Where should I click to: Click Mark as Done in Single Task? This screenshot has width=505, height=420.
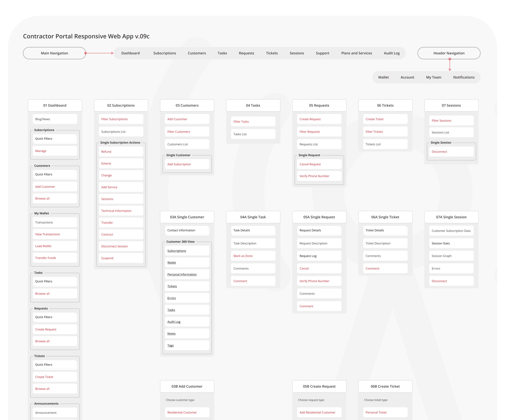click(243, 256)
